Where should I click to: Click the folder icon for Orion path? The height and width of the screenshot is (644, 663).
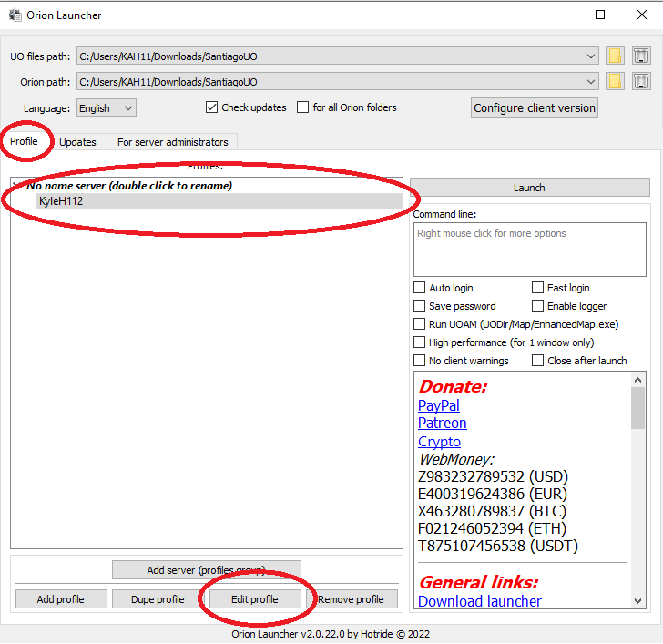click(x=615, y=82)
